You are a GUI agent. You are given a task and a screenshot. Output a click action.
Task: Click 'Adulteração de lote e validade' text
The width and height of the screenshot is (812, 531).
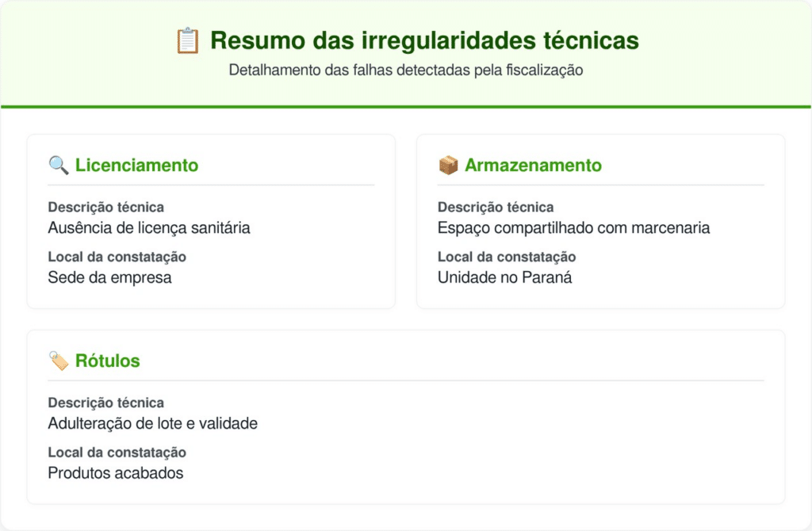(x=152, y=424)
